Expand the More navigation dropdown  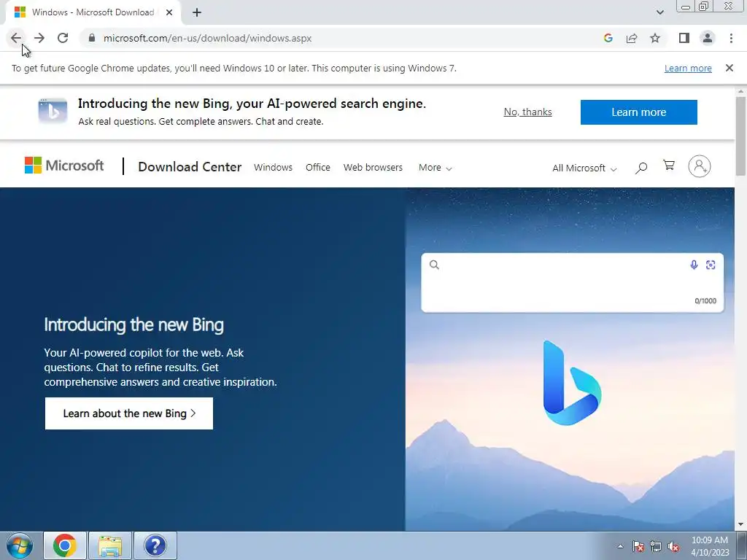pyautogui.click(x=435, y=168)
